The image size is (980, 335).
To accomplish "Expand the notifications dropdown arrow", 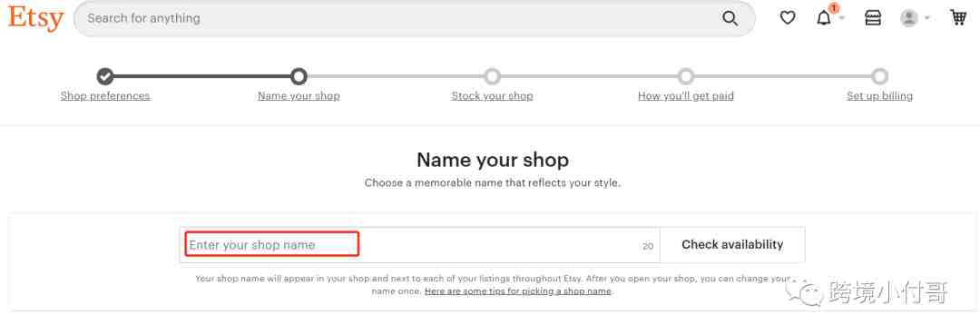I will [842, 18].
